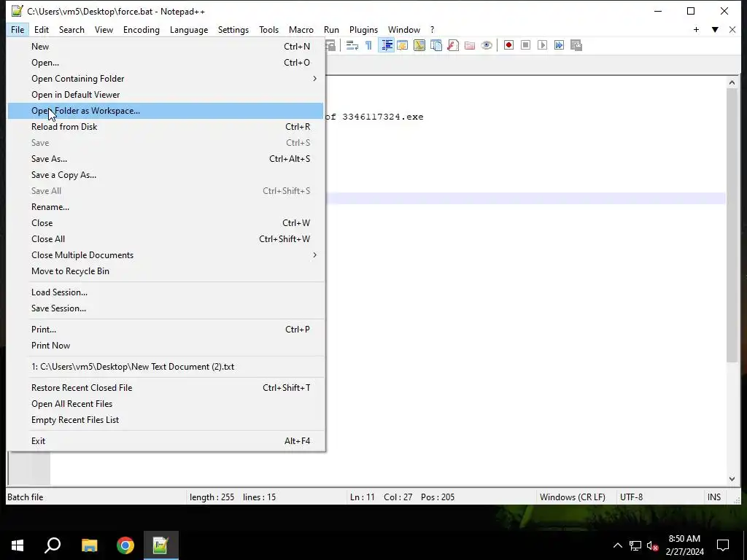
Task: Expand the Close Multiple Documents submenu
Action: coord(166,255)
